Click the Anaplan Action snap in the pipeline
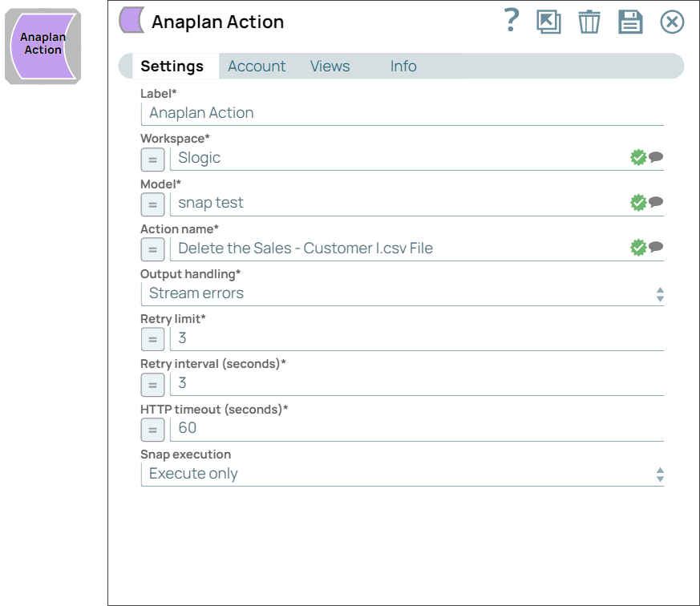 coord(42,46)
